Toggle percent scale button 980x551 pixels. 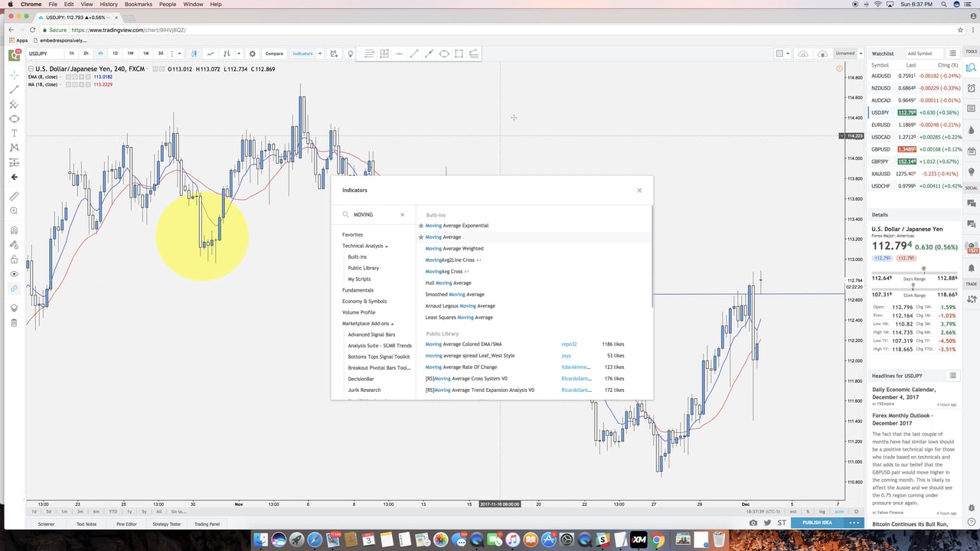[x=807, y=511]
